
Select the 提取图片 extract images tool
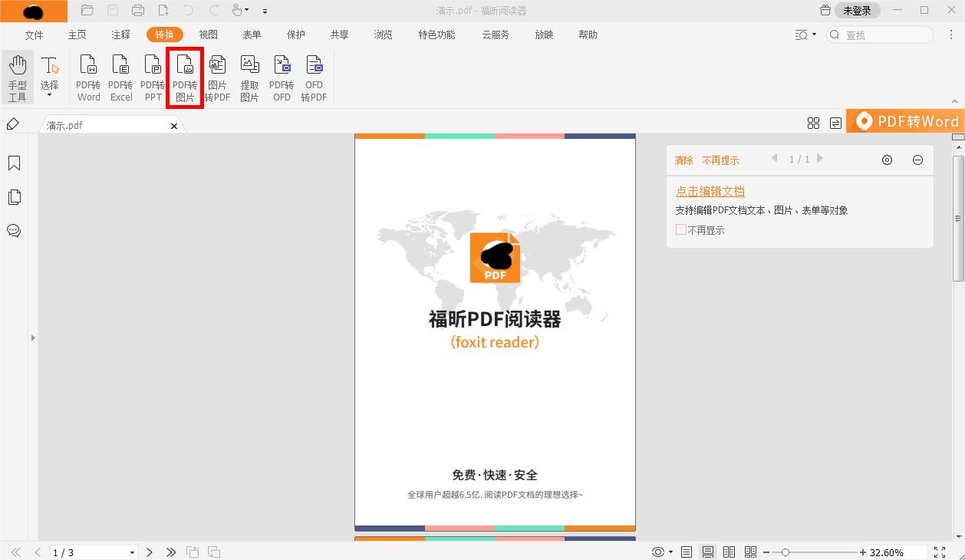249,74
